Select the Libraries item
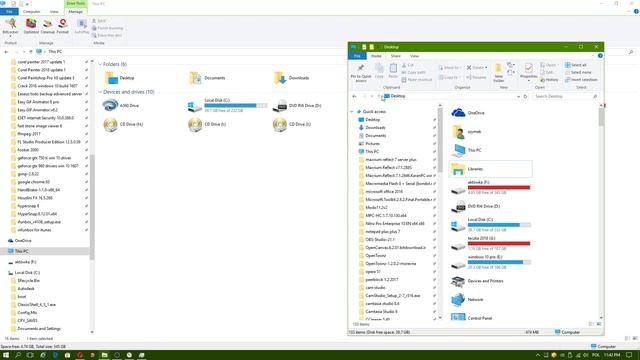 [x=491, y=169]
